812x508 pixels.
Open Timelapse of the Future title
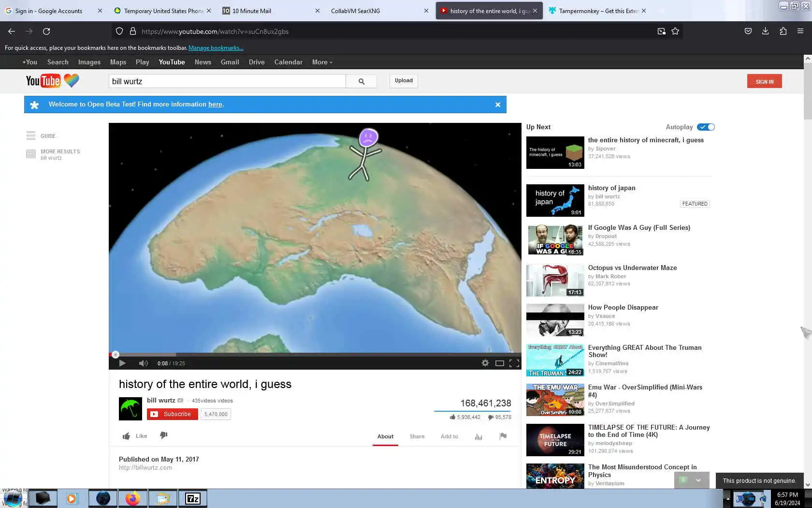(x=649, y=431)
